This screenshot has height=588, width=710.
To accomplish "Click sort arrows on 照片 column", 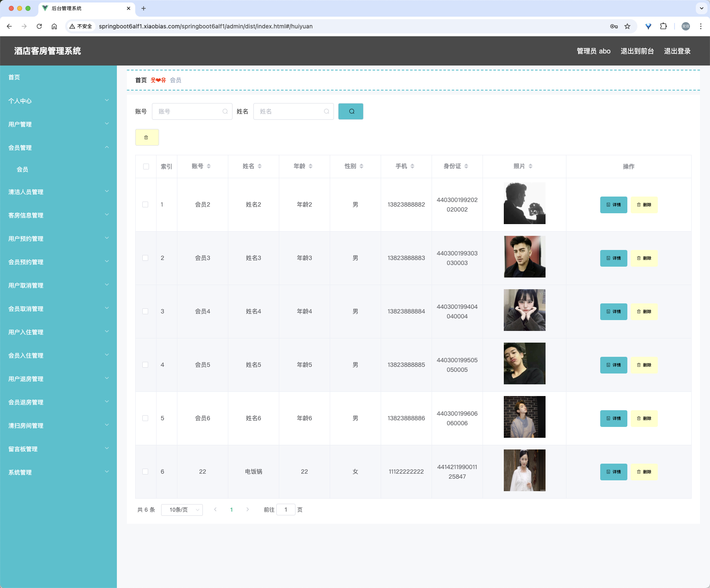I will point(531,166).
